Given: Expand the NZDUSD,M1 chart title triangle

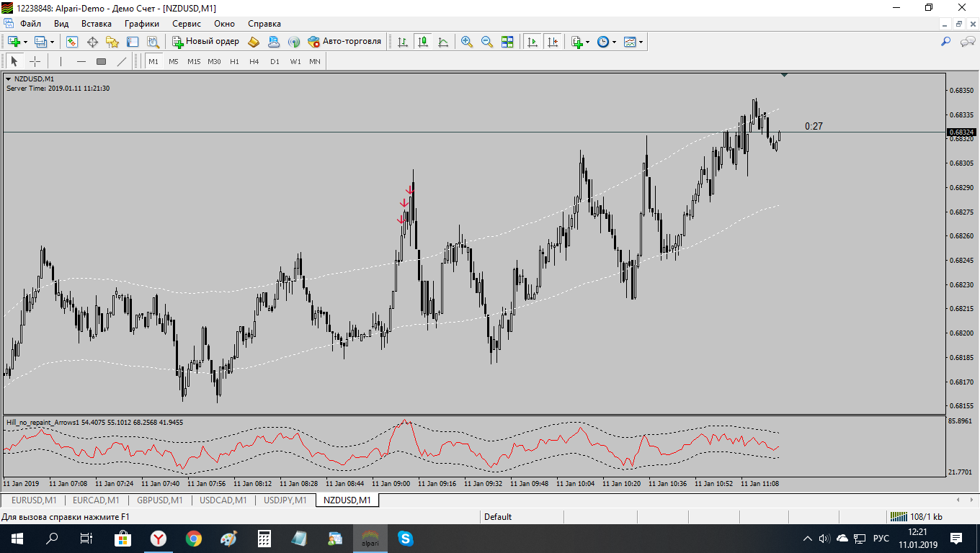Looking at the screenshot, I should click(x=9, y=78).
